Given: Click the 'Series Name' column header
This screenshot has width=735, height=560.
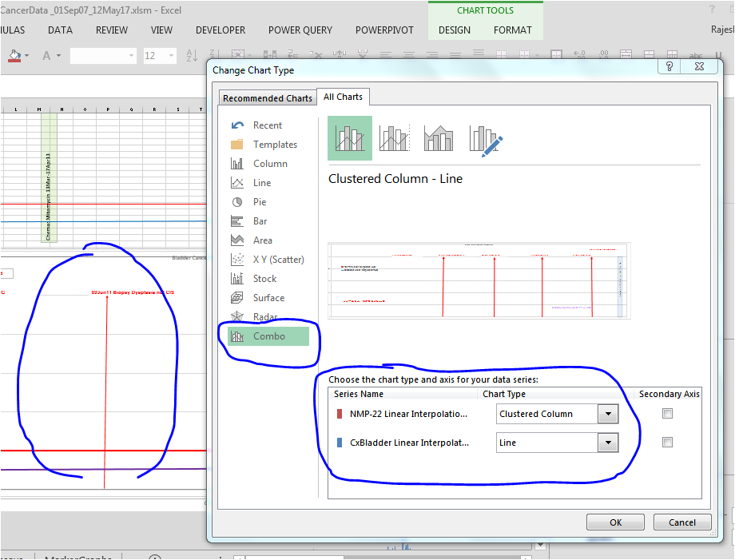Looking at the screenshot, I should pyautogui.click(x=359, y=394).
